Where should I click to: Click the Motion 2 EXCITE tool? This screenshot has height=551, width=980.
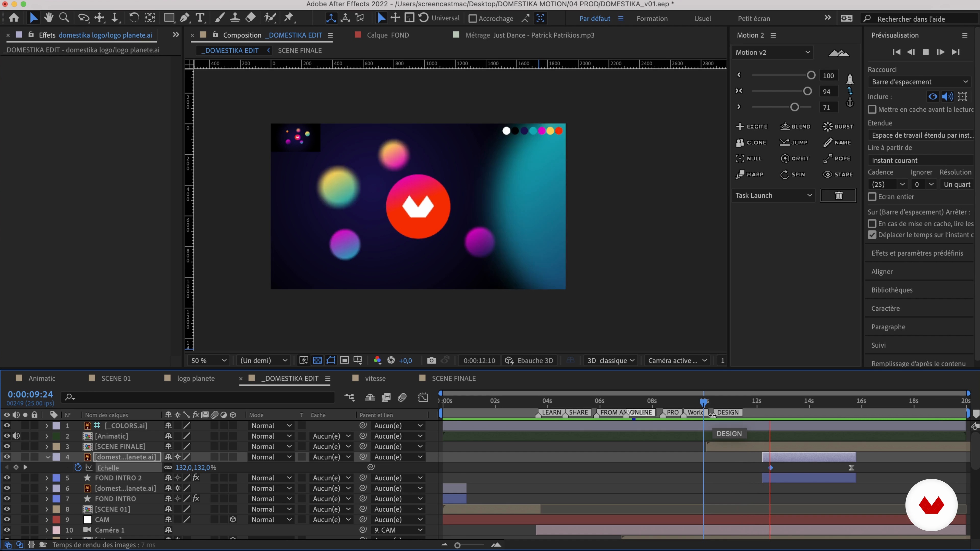pyautogui.click(x=752, y=127)
